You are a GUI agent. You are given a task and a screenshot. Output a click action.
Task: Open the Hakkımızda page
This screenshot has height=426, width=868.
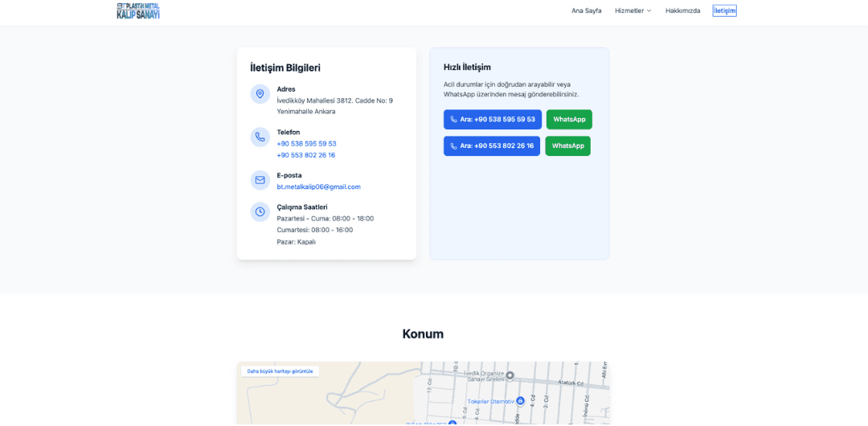pyautogui.click(x=682, y=10)
